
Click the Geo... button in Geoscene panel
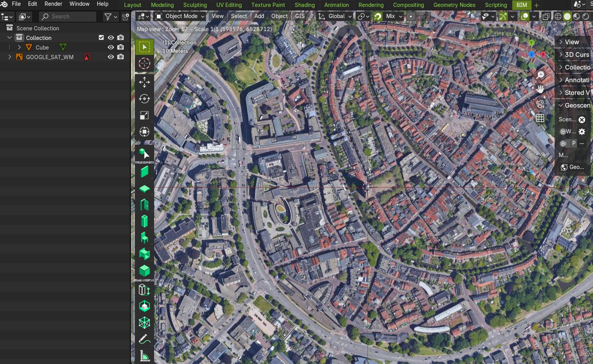point(573,167)
